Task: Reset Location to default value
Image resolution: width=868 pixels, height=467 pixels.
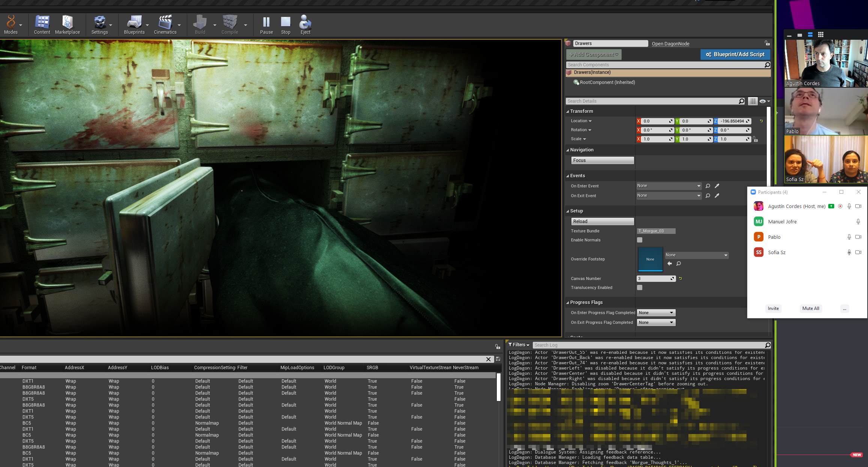Action: pos(761,121)
